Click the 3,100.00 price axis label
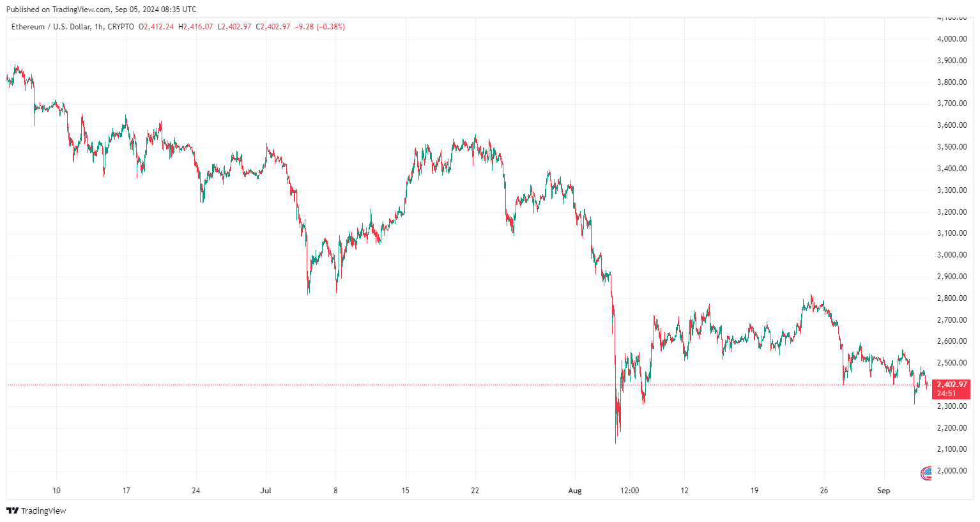This screenshot has height=522, width=980. pyautogui.click(x=952, y=233)
